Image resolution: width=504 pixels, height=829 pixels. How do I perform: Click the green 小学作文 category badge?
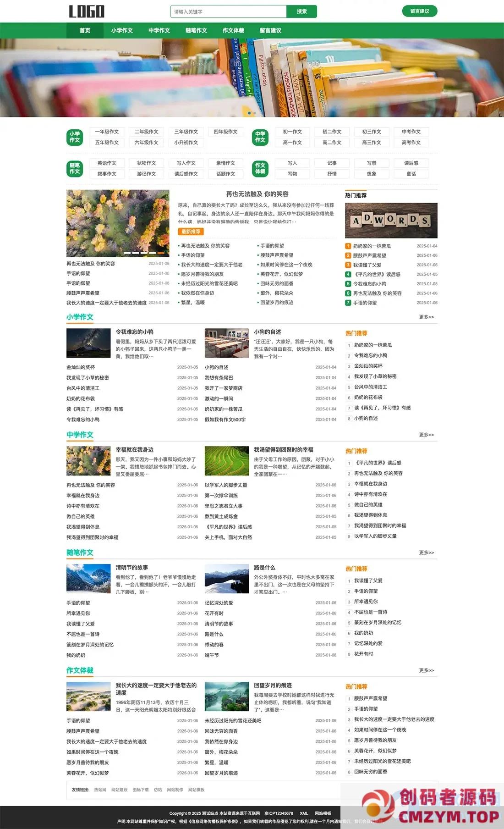pyautogui.click(x=75, y=137)
